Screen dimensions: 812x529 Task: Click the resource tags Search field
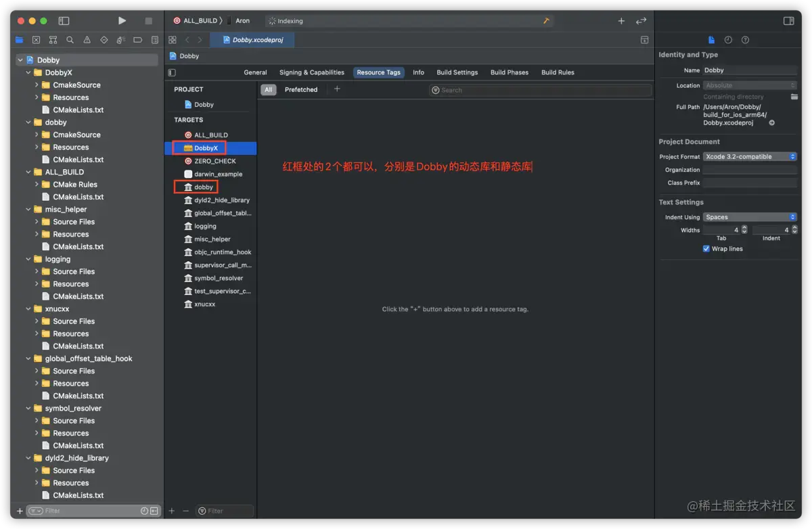541,90
